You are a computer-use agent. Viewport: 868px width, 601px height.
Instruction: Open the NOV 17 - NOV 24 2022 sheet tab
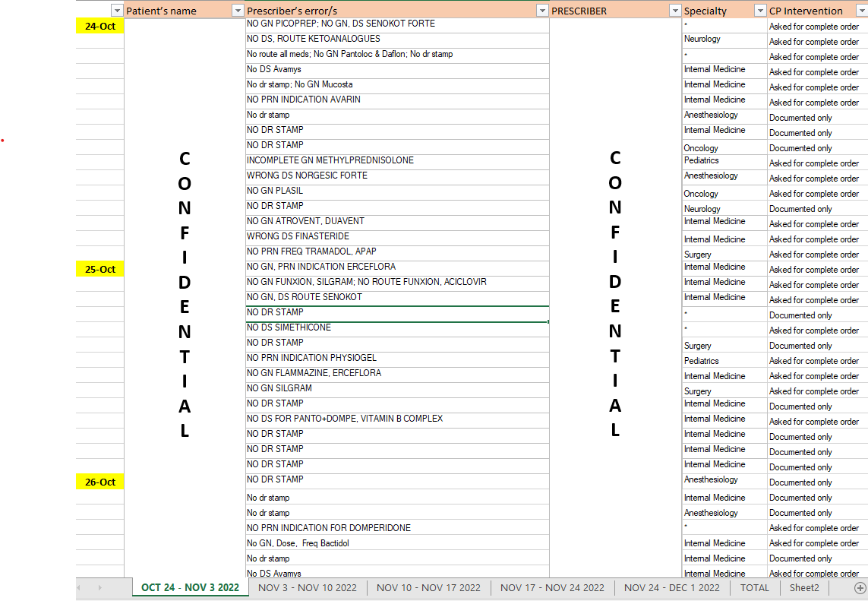point(552,588)
